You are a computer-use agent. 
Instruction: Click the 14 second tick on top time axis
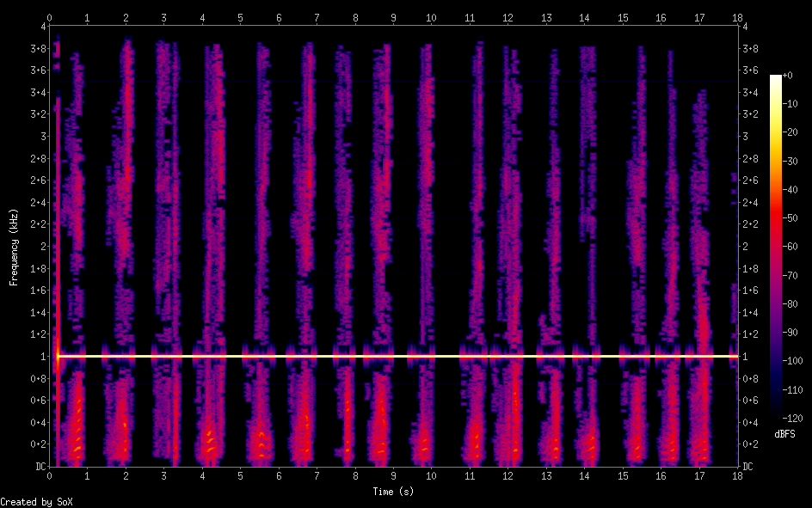click(585, 17)
